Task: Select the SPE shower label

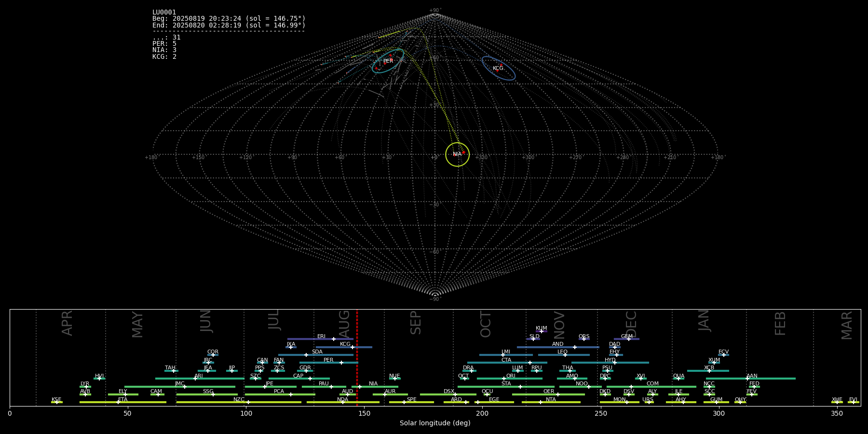Action: point(411,400)
